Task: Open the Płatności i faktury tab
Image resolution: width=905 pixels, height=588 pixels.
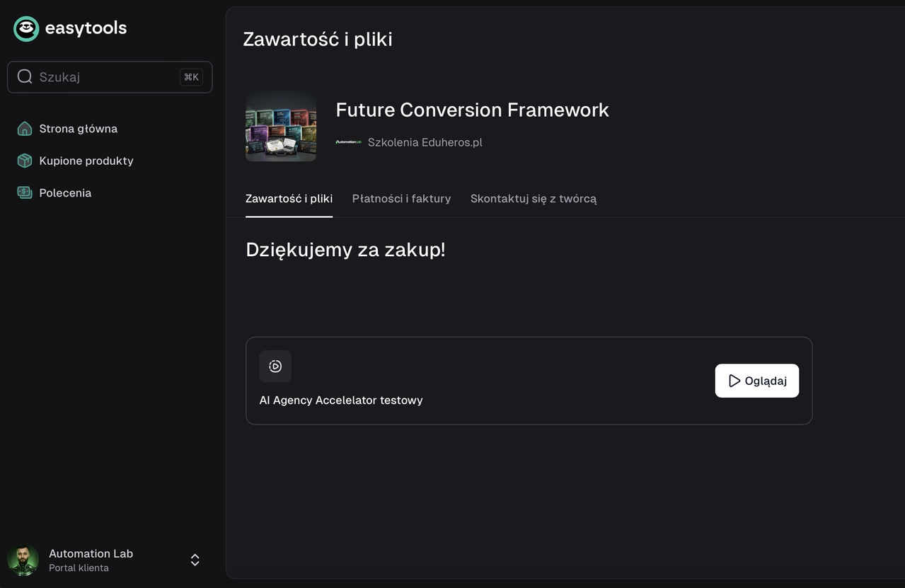Action: tap(401, 199)
